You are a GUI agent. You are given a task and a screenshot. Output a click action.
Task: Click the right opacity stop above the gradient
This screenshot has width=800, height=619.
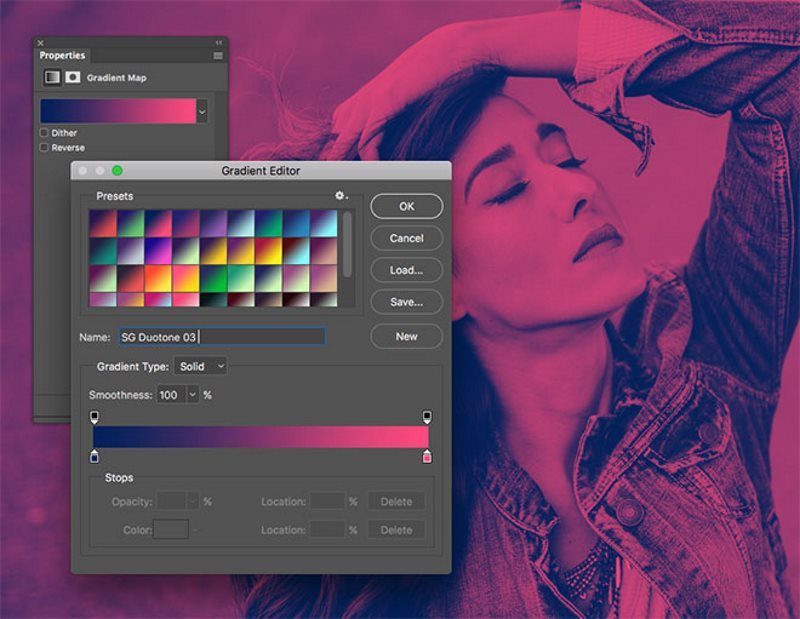[426, 414]
